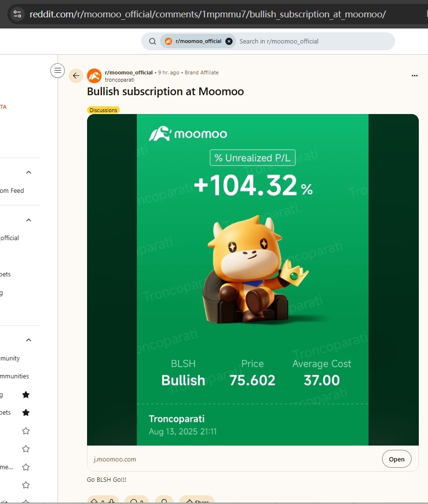Collapse the section above 'om Feed'

click(x=29, y=173)
